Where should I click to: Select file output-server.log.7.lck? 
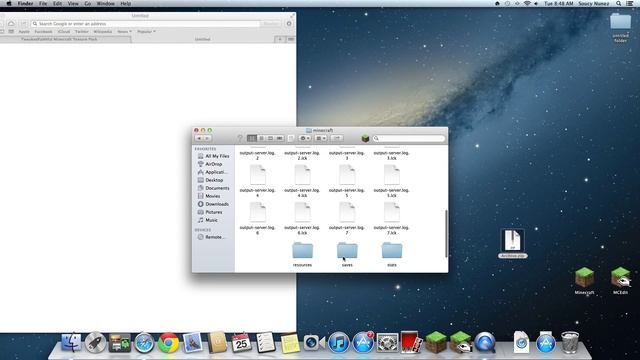click(x=392, y=218)
